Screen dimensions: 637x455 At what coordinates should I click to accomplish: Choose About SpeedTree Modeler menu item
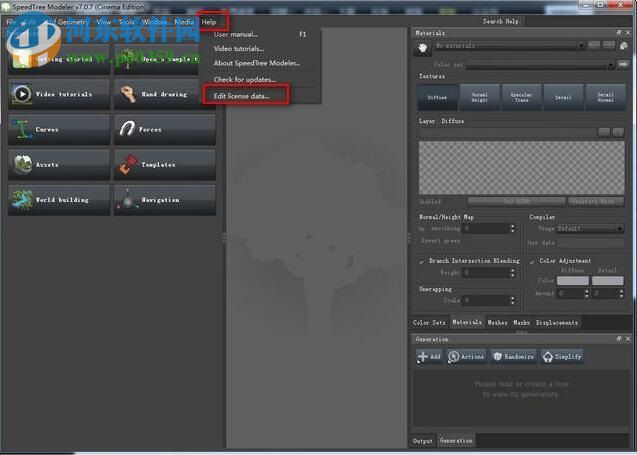pyautogui.click(x=260, y=63)
